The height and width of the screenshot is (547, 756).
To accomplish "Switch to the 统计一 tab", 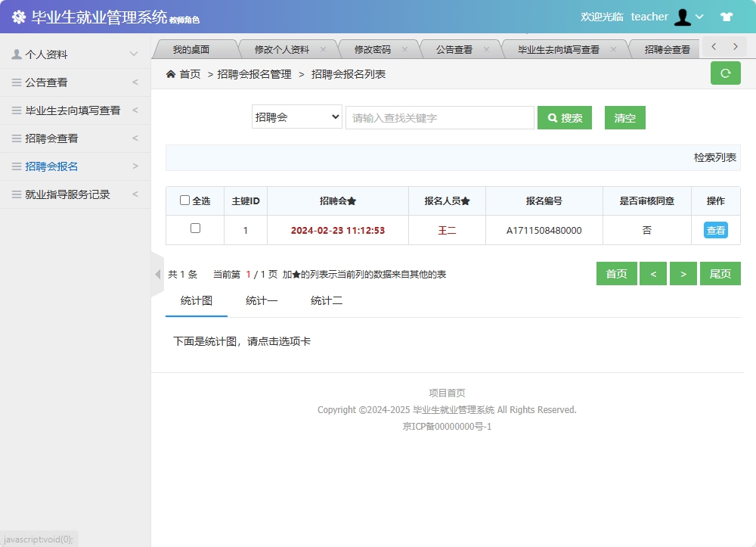I will click(x=262, y=300).
